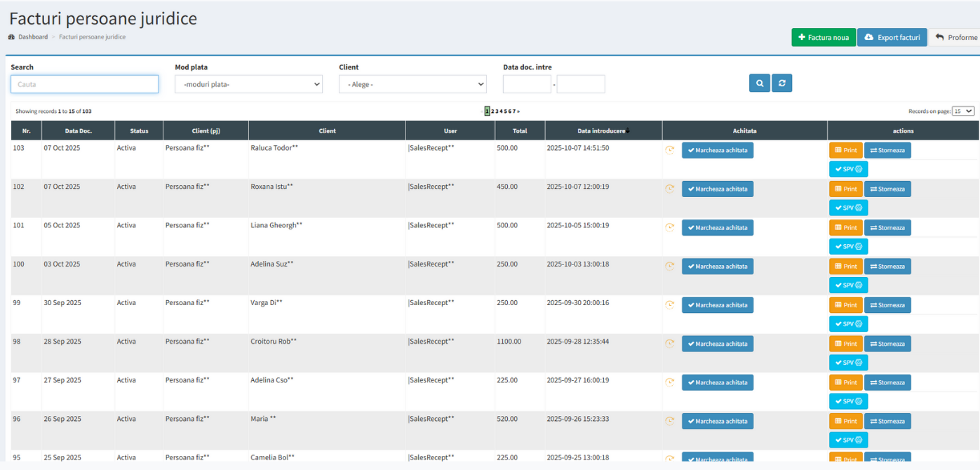Image resolution: width=980 pixels, height=470 pixels.
Task: Create new invoice with Factura noua
Action: [823, 38]
